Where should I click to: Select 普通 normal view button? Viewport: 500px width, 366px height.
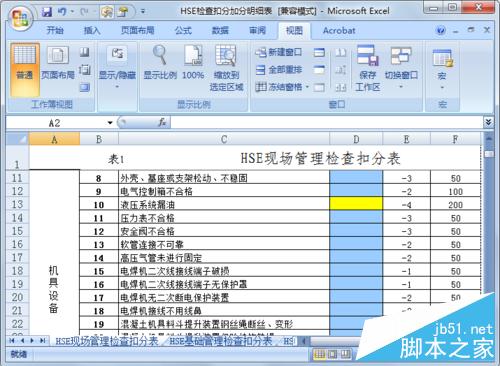(x=25, y=70)
